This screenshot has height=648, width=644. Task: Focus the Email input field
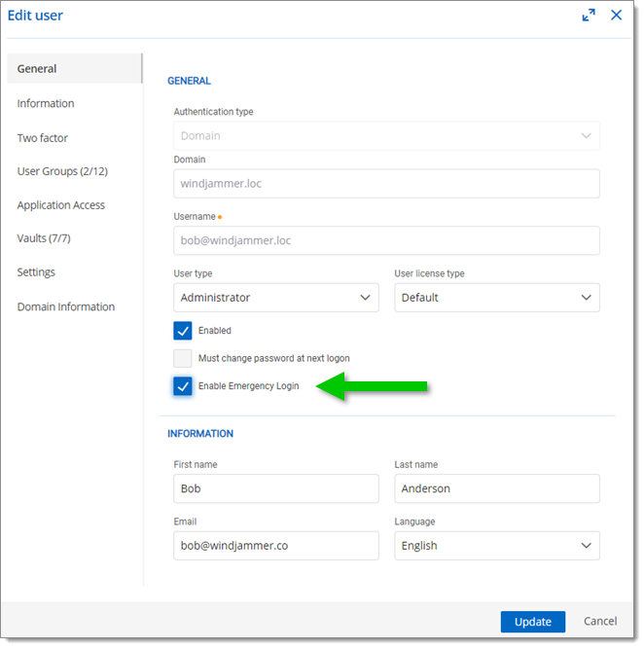(276, 546)
